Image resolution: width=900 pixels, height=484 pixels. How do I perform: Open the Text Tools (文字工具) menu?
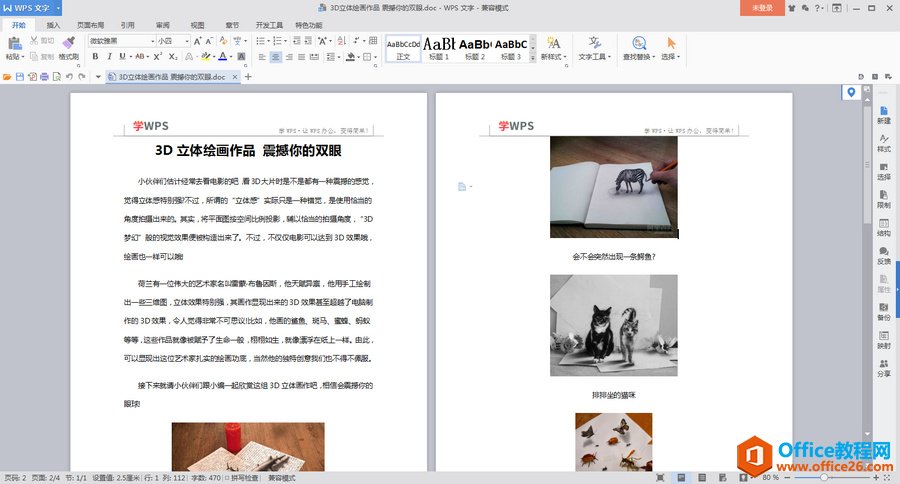(594, 48)
